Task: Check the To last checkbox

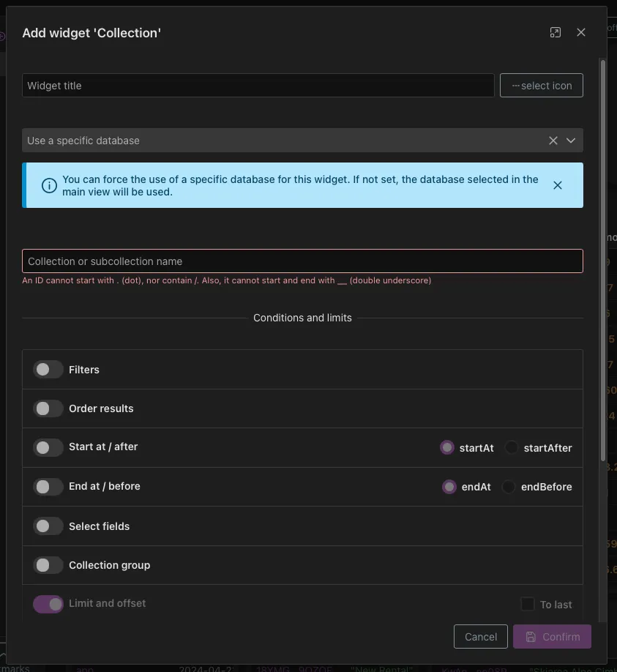Action: (x=526, y=604)
